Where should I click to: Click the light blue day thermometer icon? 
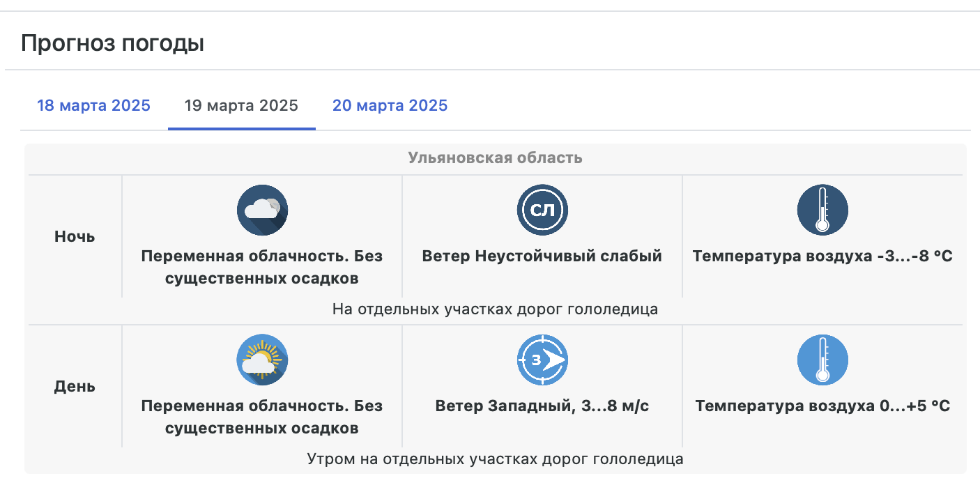click(822, 360)
